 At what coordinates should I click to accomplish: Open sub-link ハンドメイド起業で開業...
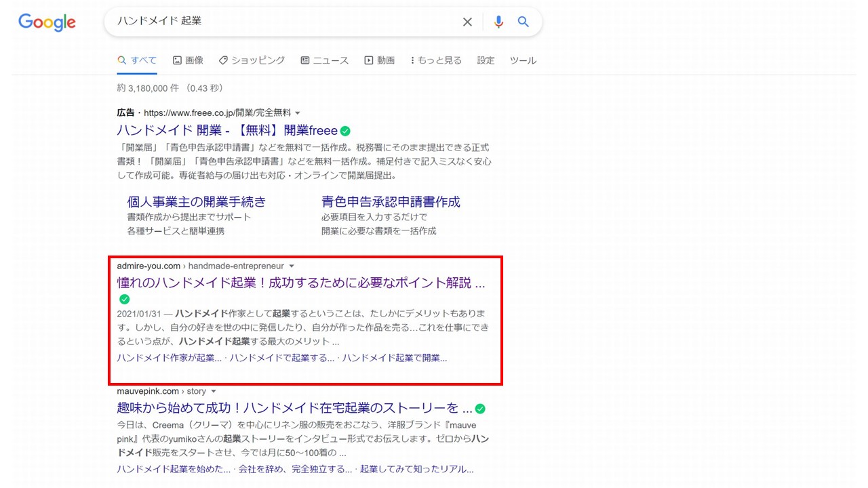394,357
